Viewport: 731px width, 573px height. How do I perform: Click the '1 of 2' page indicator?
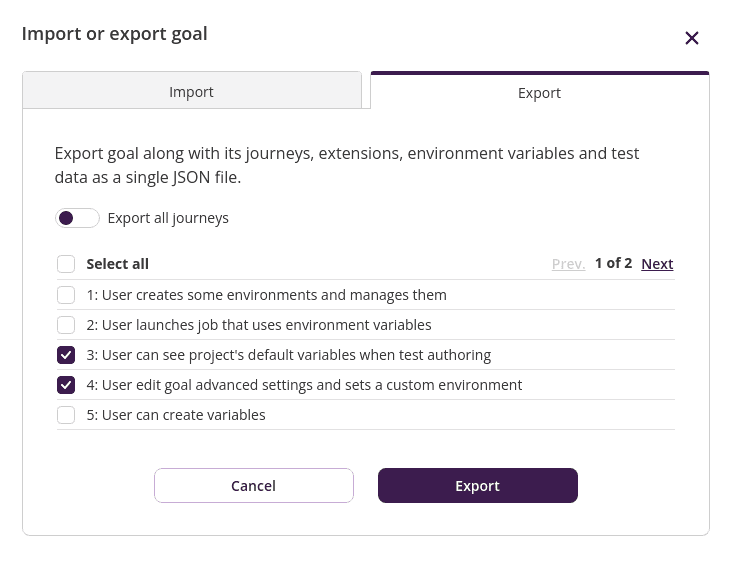coord(613,263)
